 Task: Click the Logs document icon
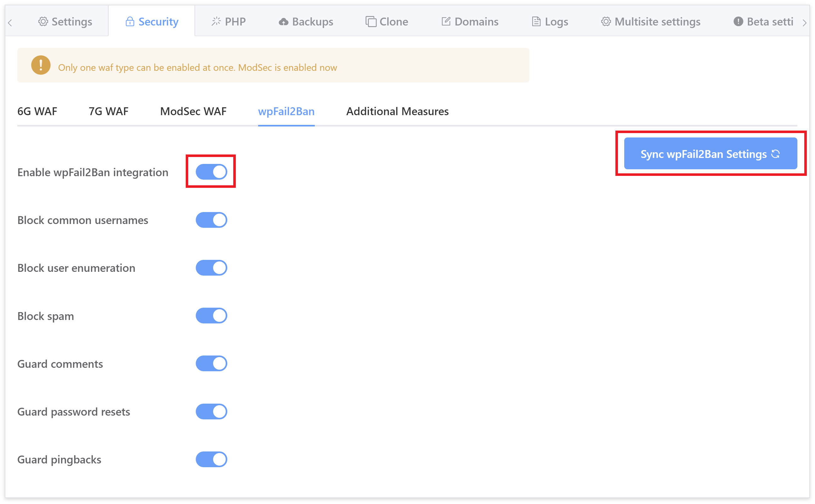tap(536, 22)
